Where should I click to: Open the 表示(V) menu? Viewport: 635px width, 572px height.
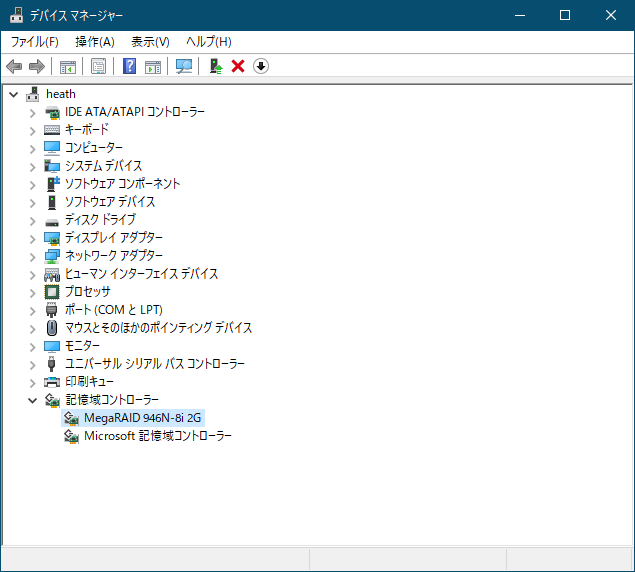(x=150, y=42)
